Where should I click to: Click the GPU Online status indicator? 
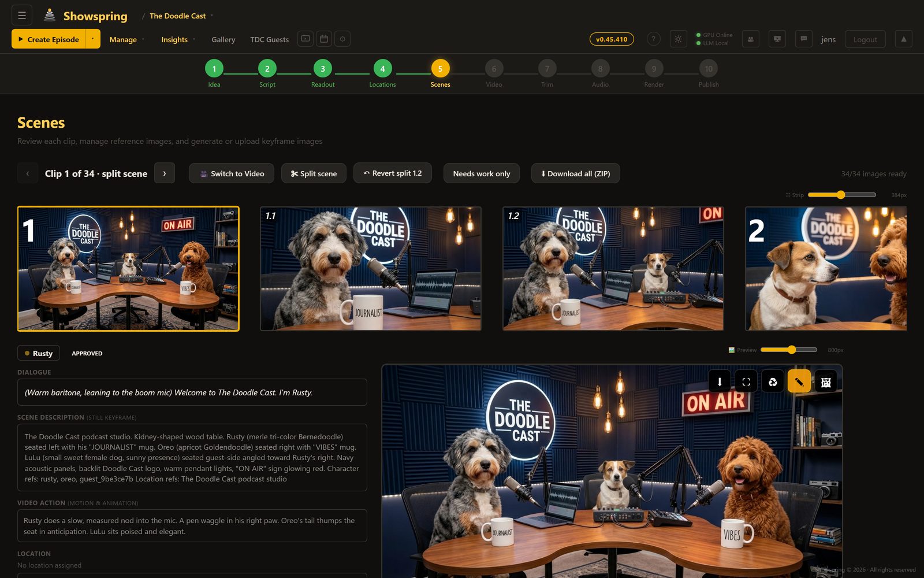point(714,35)
